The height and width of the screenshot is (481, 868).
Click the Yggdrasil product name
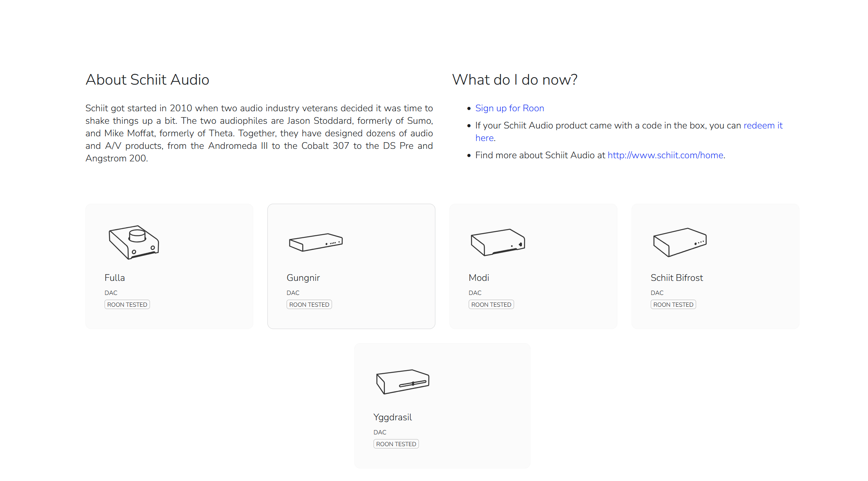tap(392, 417)
